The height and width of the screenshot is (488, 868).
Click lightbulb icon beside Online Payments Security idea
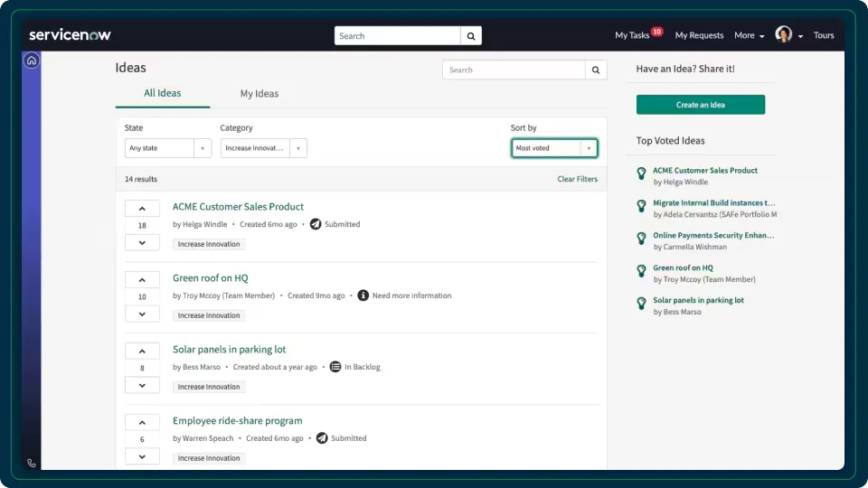click(641, 239)
